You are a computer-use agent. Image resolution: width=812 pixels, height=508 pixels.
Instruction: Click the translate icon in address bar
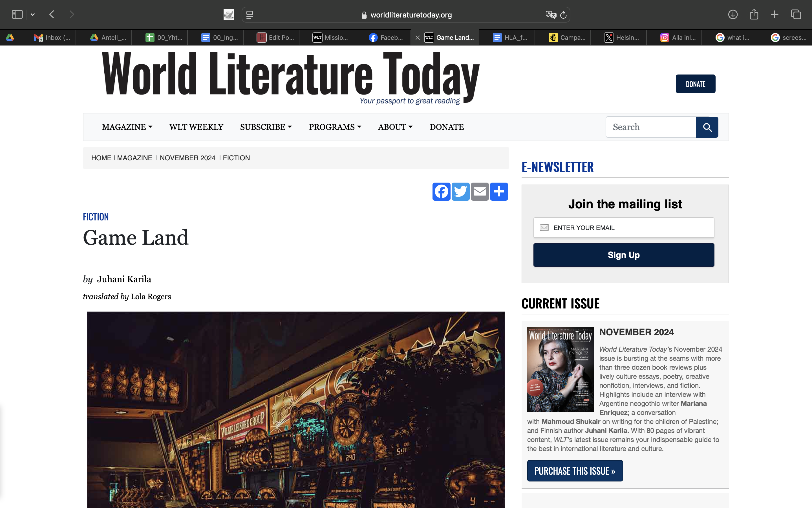click(x=551, y=15)
